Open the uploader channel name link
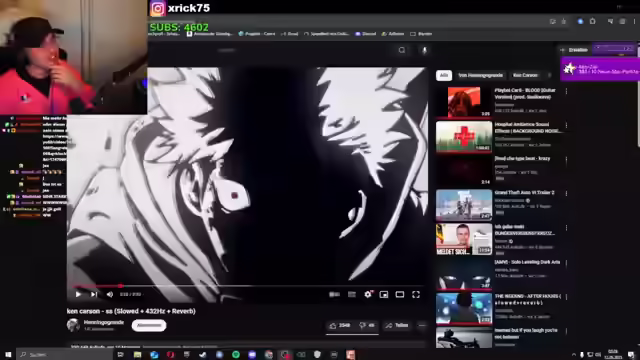 pyautogui.click(x=104, y=322)
